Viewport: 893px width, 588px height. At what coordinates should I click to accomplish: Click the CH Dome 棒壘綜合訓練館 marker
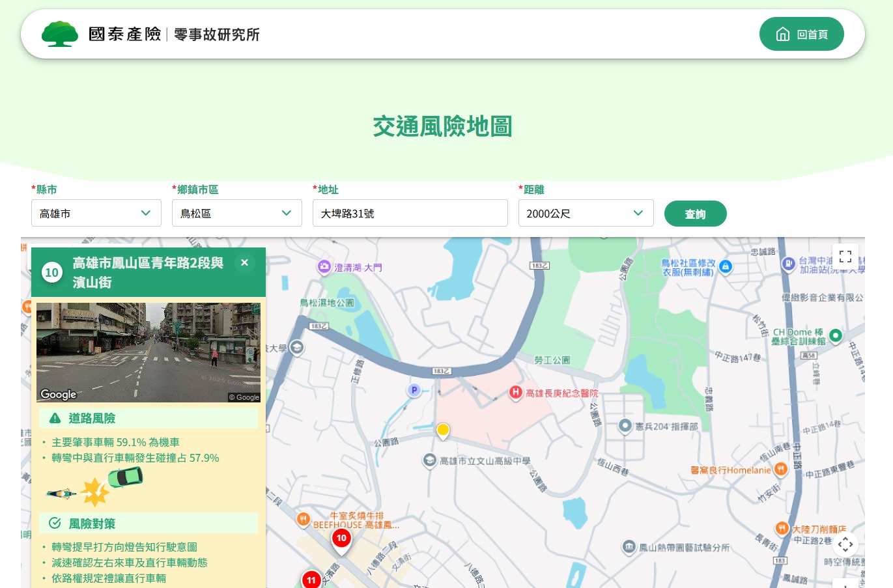point(835,335)
